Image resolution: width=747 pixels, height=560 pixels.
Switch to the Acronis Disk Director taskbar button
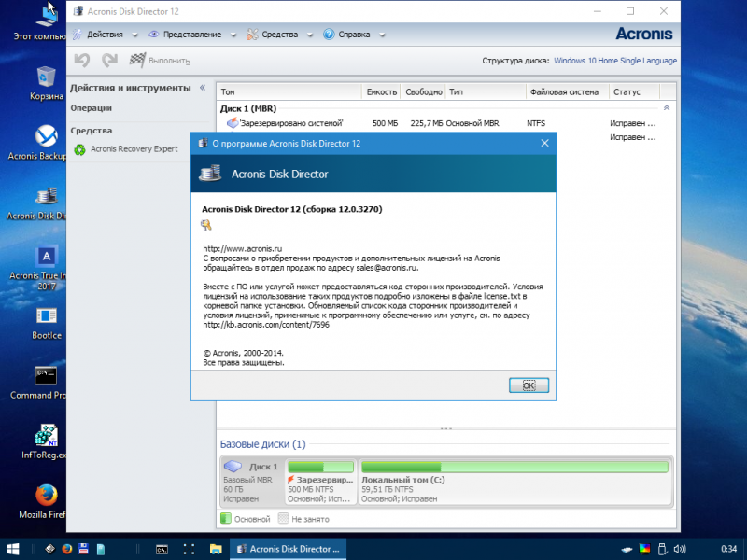coord(289,549)
